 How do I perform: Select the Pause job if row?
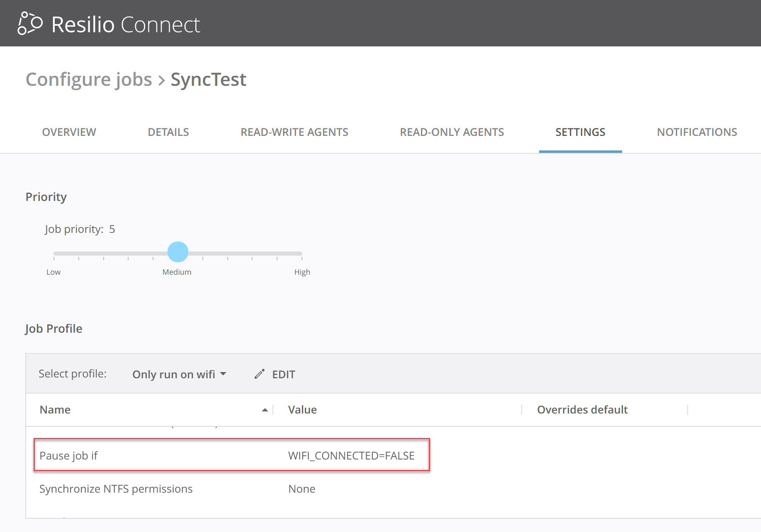click(231, 455)
